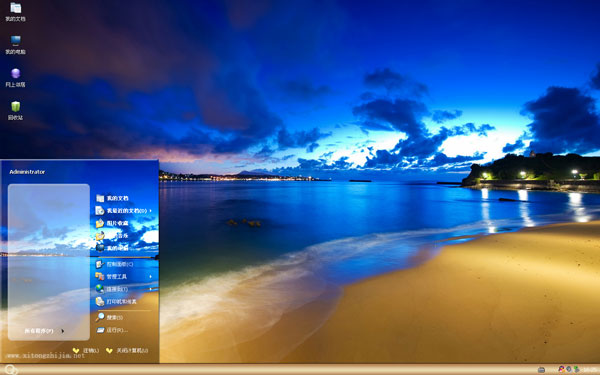Click the colorful pink tray icon

562,369
